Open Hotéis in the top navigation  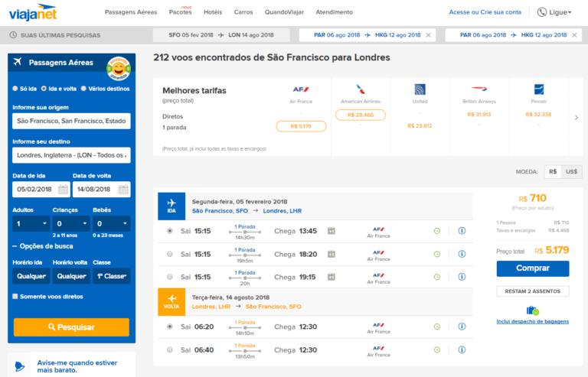(213, 12)
